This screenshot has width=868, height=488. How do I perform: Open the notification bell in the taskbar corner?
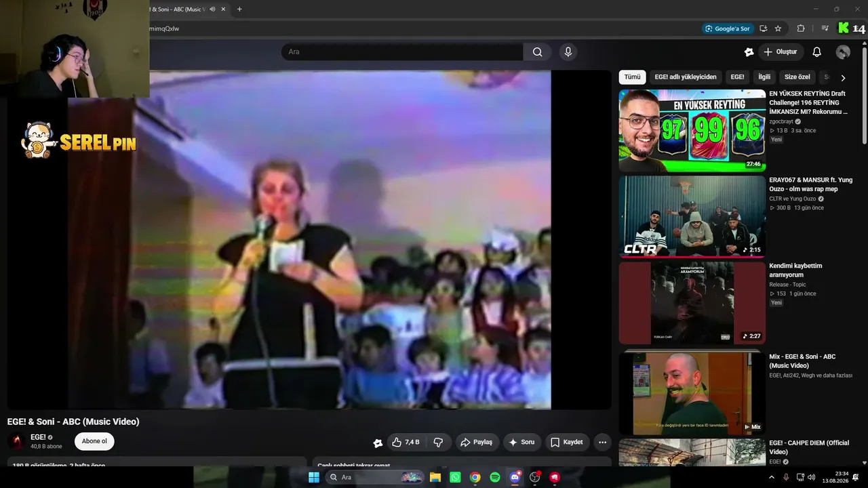click(x=856, y=477)
